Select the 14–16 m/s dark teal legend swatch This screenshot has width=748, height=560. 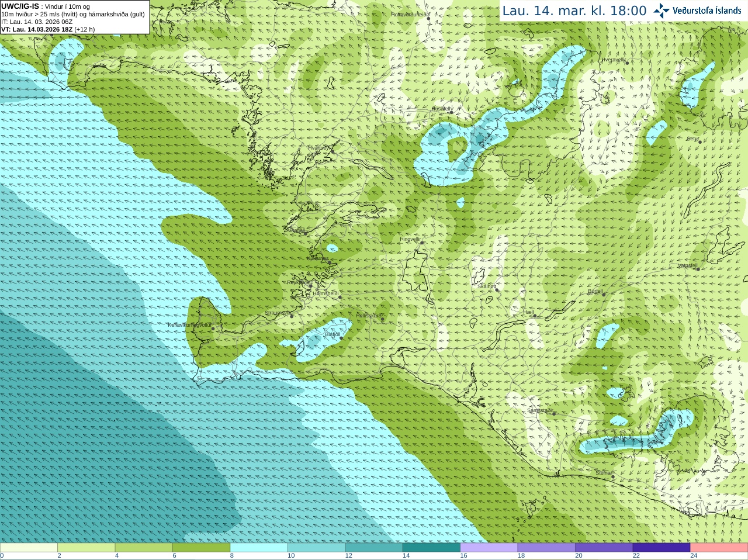pyautogui.click(x=431, y=548)
